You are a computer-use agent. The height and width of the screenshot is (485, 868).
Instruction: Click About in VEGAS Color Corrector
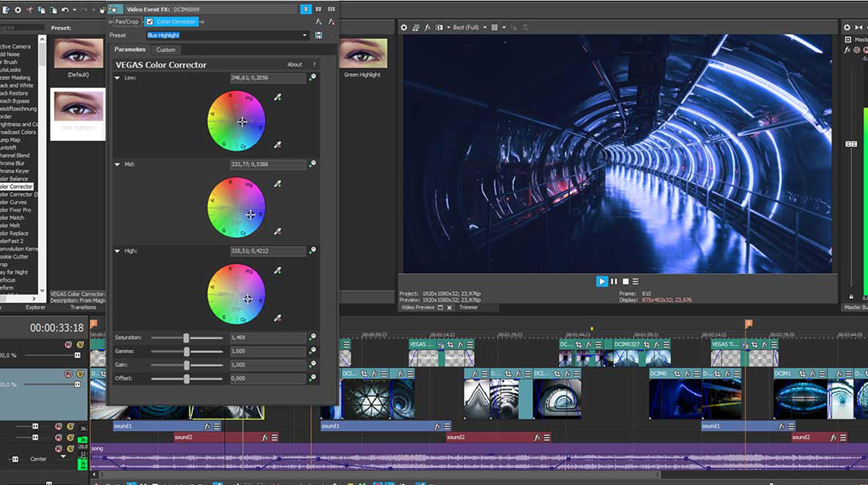pyautogui.click(x=295, y=64)
